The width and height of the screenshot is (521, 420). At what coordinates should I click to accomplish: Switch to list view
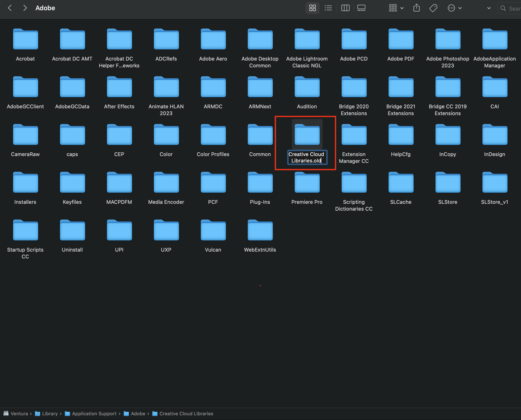pos(328,8)
